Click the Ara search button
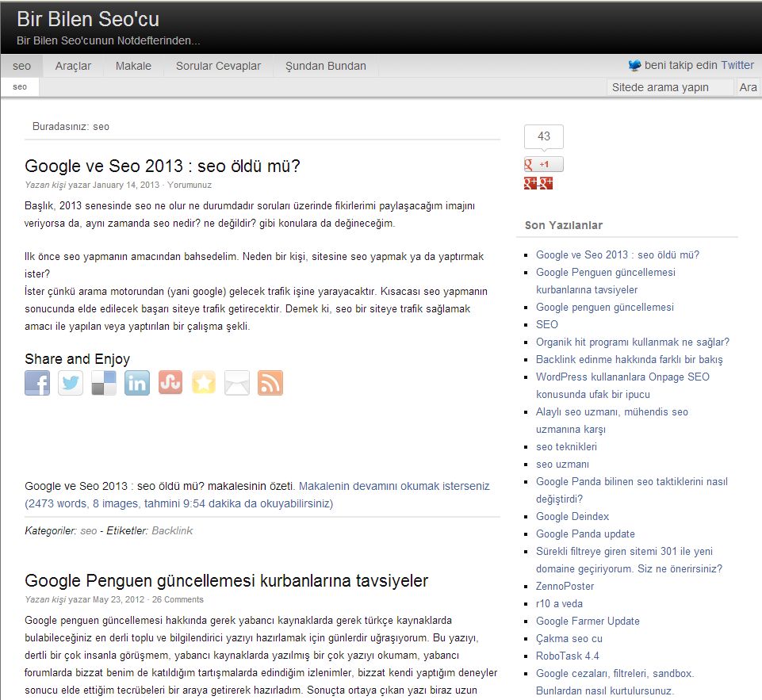The image size is (762, 700). (x=748, y=87)
